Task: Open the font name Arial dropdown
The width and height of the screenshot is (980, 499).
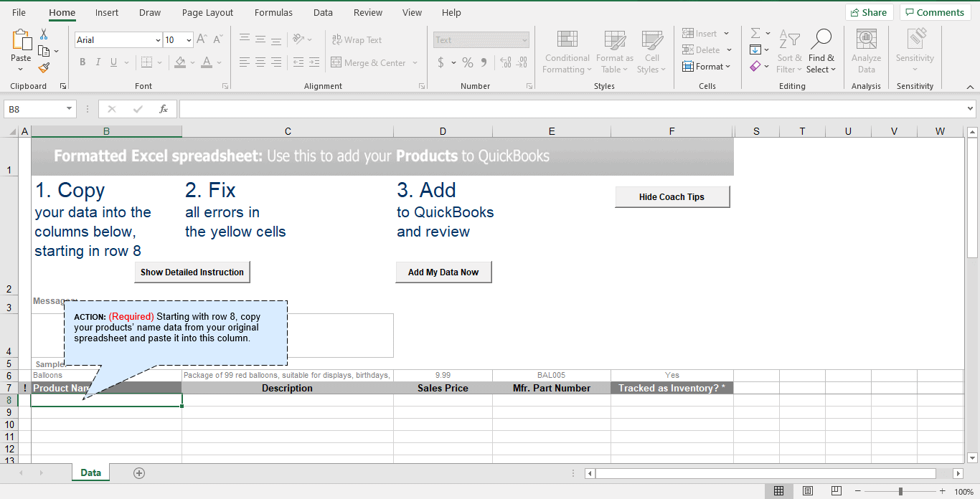Action: click(x=158, y=40)
